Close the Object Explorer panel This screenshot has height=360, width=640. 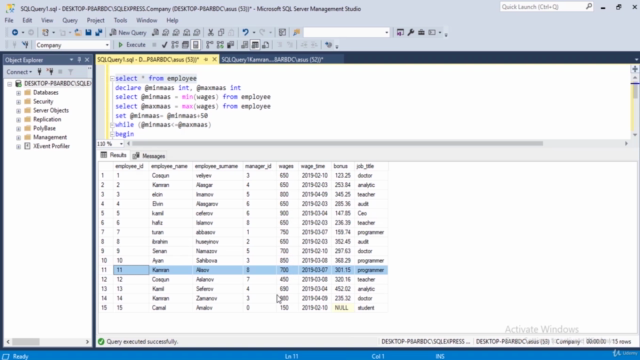(87, 60)
